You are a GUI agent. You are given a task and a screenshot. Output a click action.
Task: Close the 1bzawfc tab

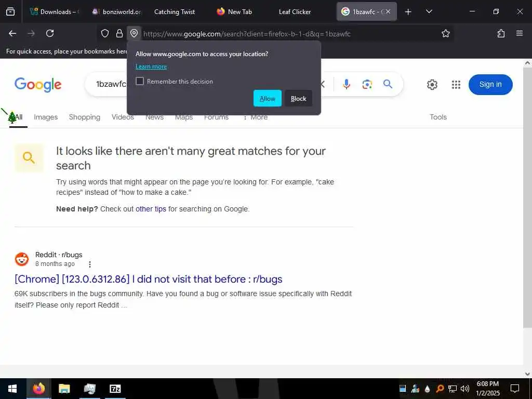point(388,12)
